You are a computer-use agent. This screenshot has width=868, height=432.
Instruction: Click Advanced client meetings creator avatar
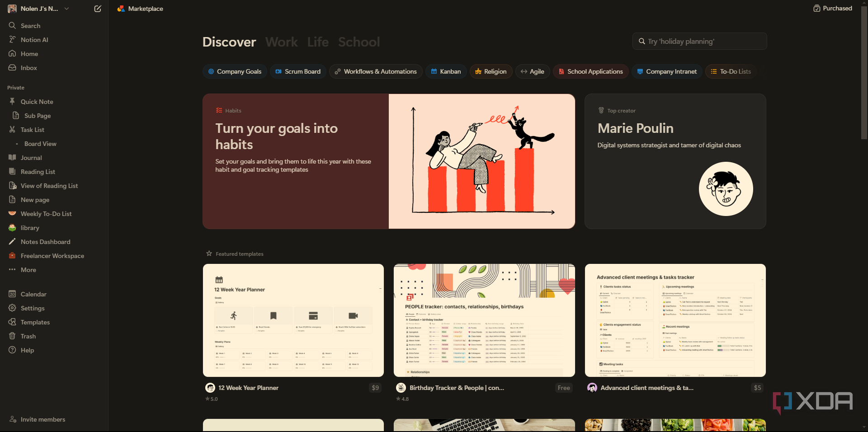(592, 388)
